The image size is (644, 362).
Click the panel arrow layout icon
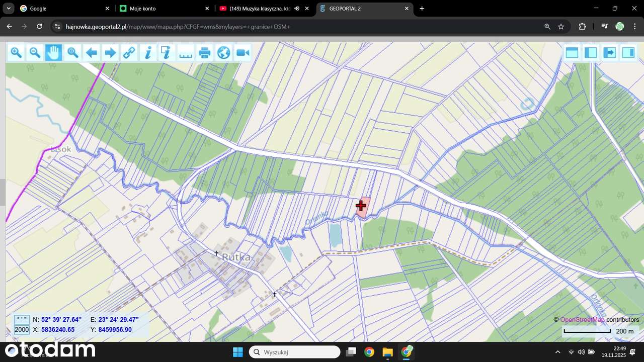(x=609, y=52)
